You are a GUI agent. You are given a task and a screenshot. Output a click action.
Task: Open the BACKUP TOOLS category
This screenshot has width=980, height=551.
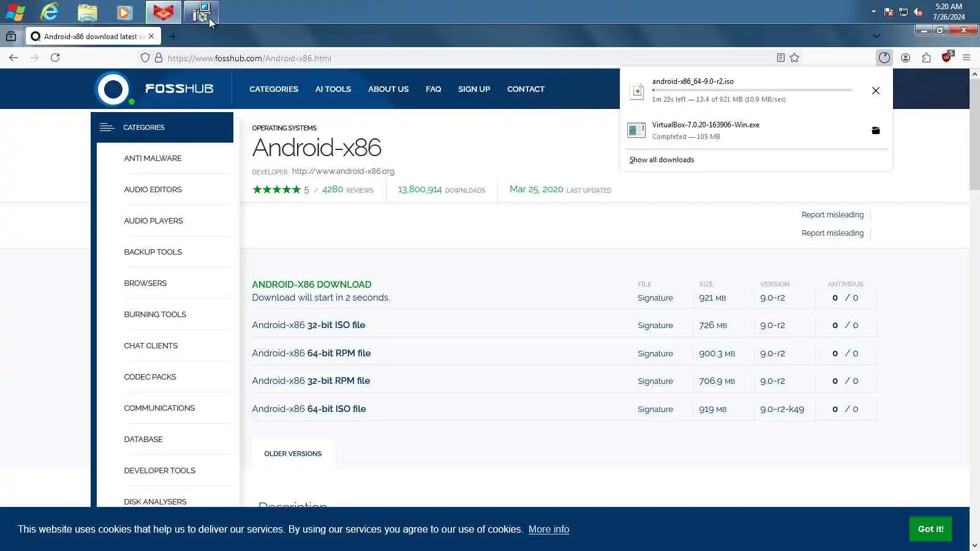[153, 252]
